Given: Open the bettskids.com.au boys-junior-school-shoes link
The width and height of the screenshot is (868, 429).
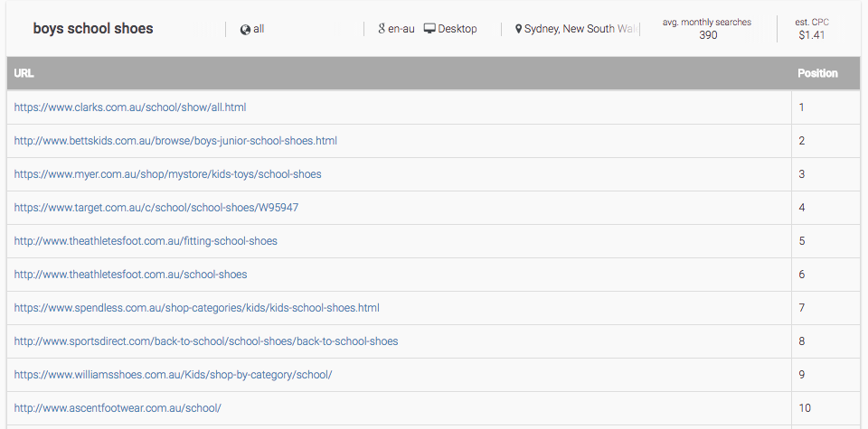Looking at the screenshot, I should pyautogui.click(x=175, y=140).
